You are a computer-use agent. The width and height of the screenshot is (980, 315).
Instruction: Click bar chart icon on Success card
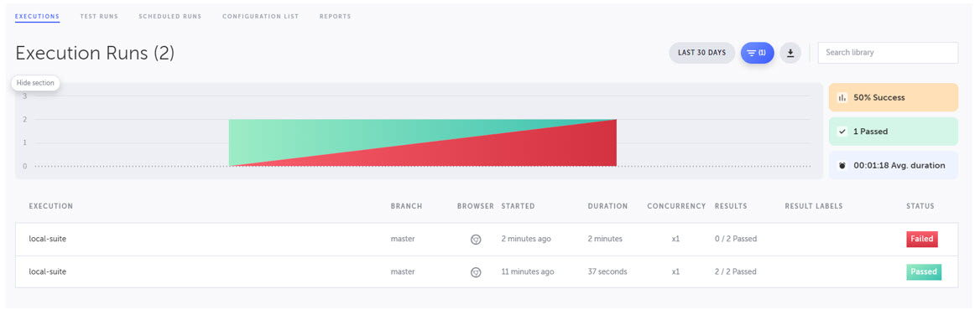point(842,98)
